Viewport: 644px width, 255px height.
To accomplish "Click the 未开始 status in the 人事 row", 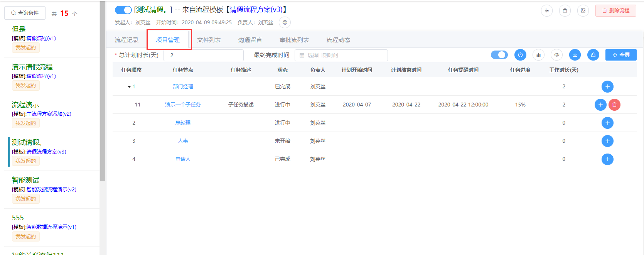I will coord(282,141).
